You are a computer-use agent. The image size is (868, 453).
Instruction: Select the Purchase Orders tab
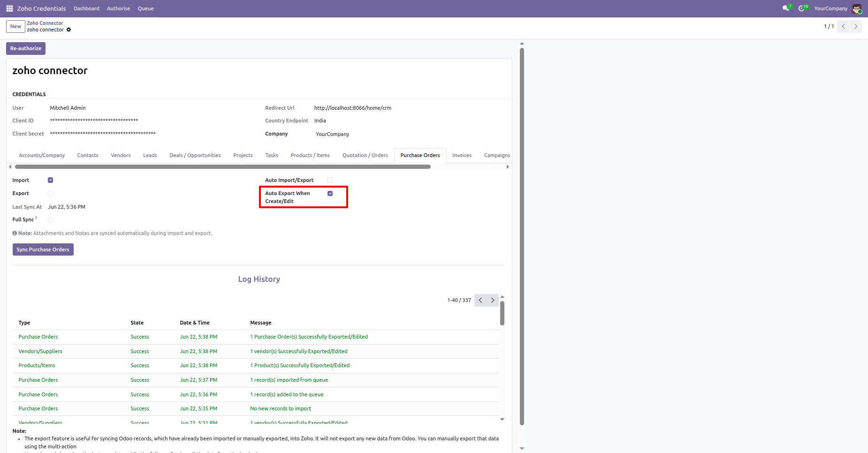tap(420, 155)
